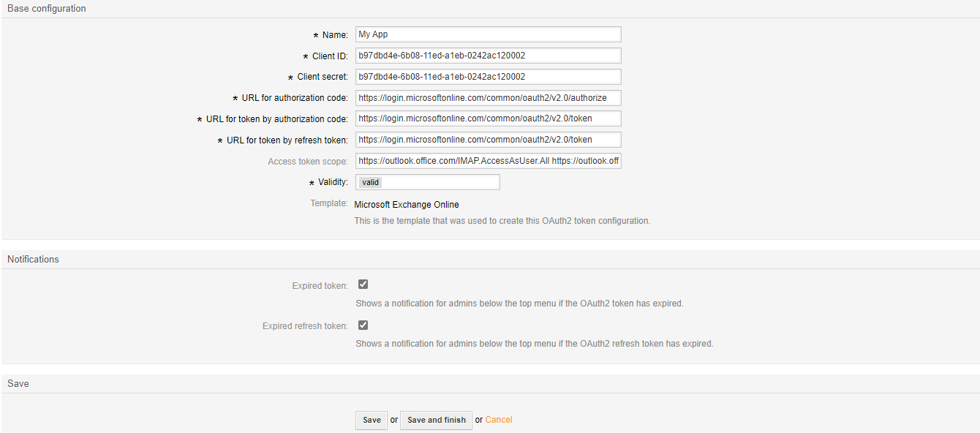The image size is (980, 433).
Task: Click the Access token scope field
Action: coord(488,160)
